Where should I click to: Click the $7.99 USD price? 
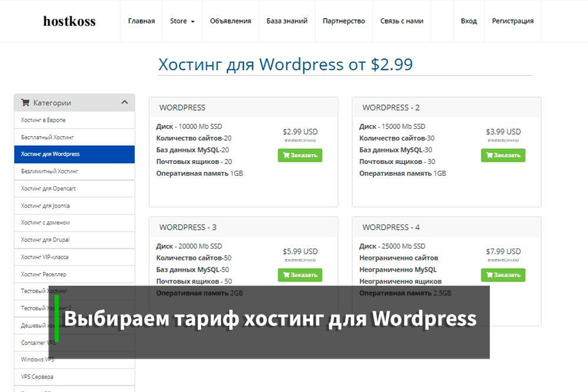coord(503,251)
